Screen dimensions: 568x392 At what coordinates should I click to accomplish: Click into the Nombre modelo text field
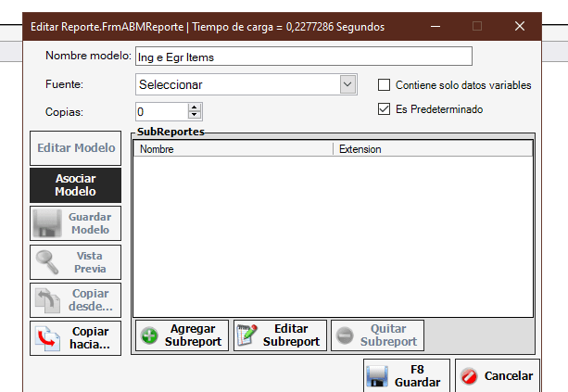[303, 57]
